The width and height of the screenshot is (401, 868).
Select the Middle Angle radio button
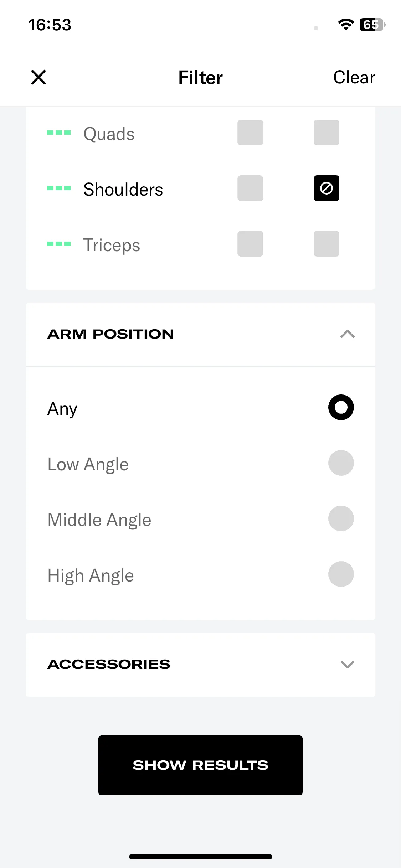pos(341,518)
